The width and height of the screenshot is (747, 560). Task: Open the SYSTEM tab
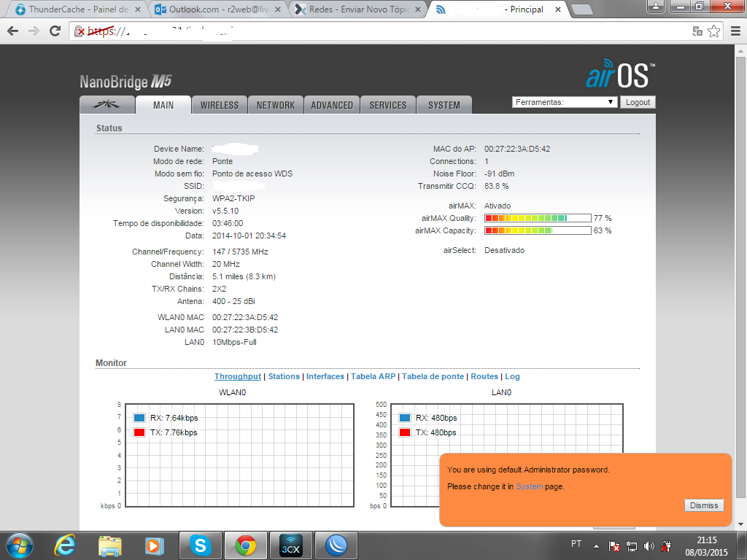444,105
